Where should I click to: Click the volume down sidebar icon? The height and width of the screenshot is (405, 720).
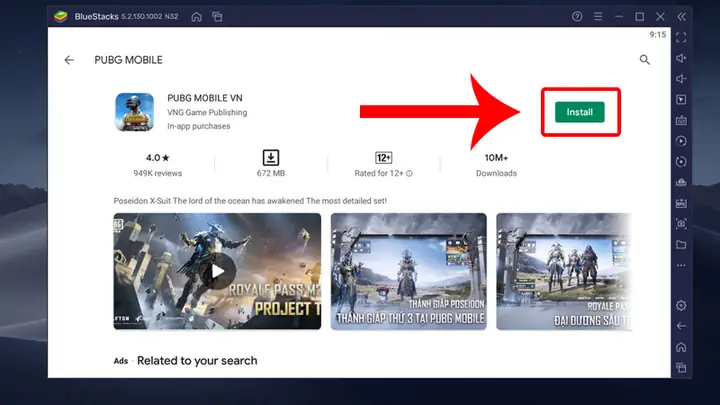(x=681, y=79)
